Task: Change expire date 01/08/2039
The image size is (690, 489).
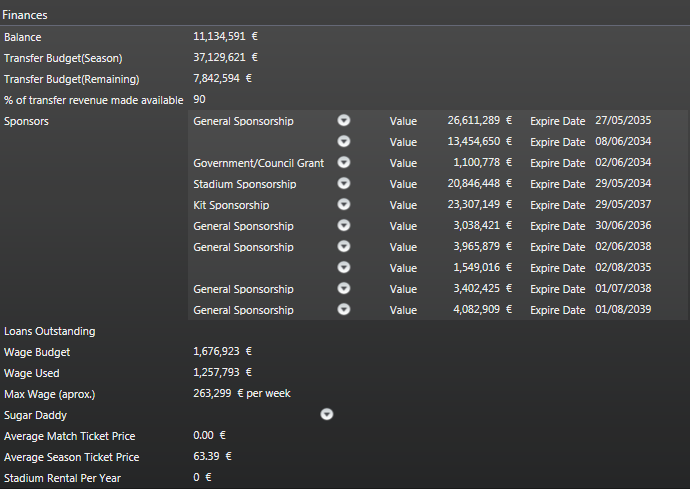Action: coord(623,309)
